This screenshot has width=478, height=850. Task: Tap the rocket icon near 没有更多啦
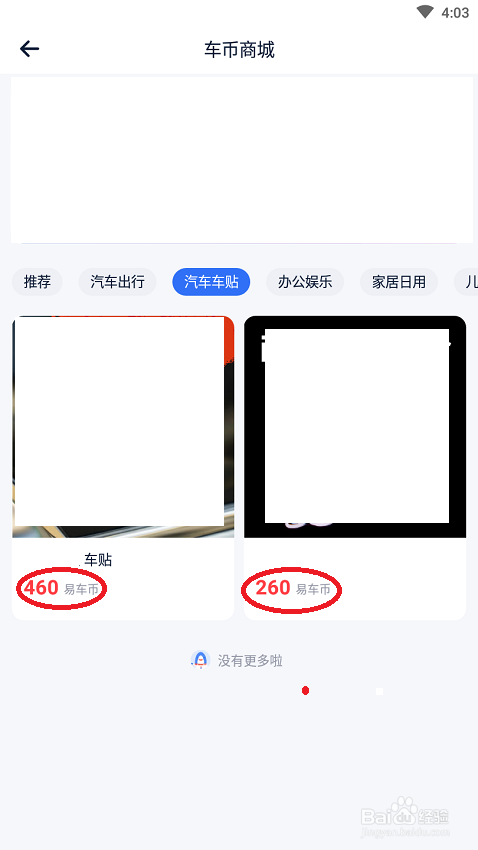point(201,660)
